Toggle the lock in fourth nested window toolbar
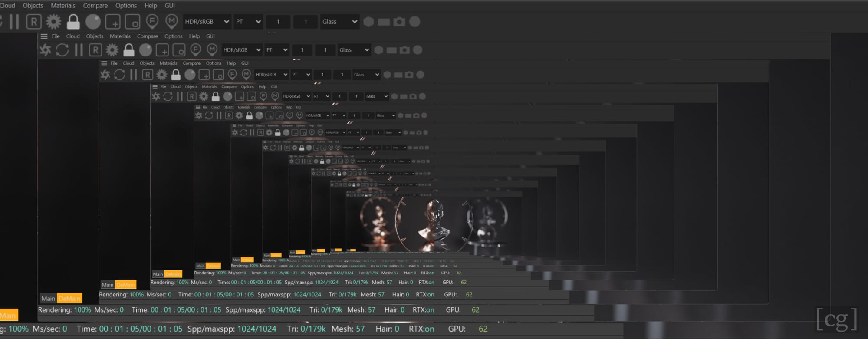This screenshot has width=868, height=339. coord(216,96)
